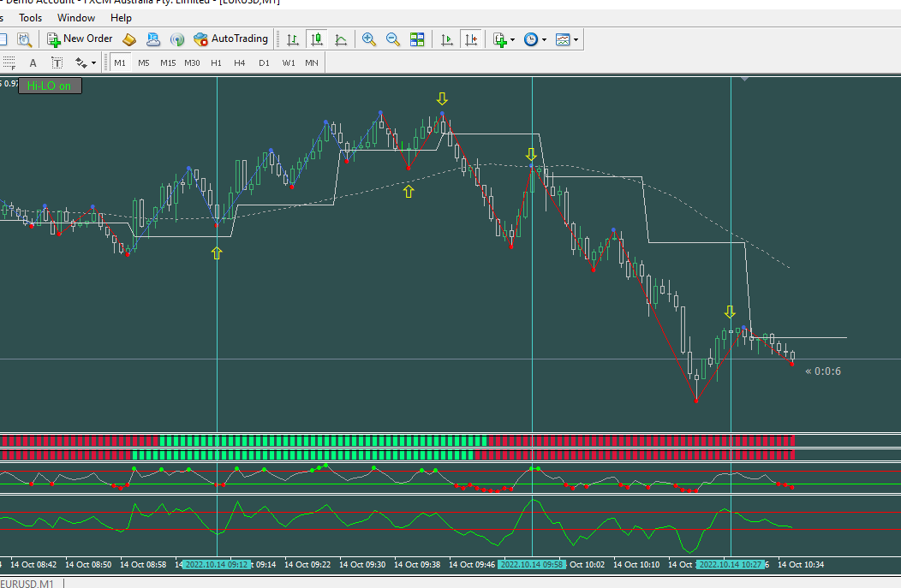Switch chart to bar chart mode
The width and height of the screenshot is (901, 588).
point(292,39)
